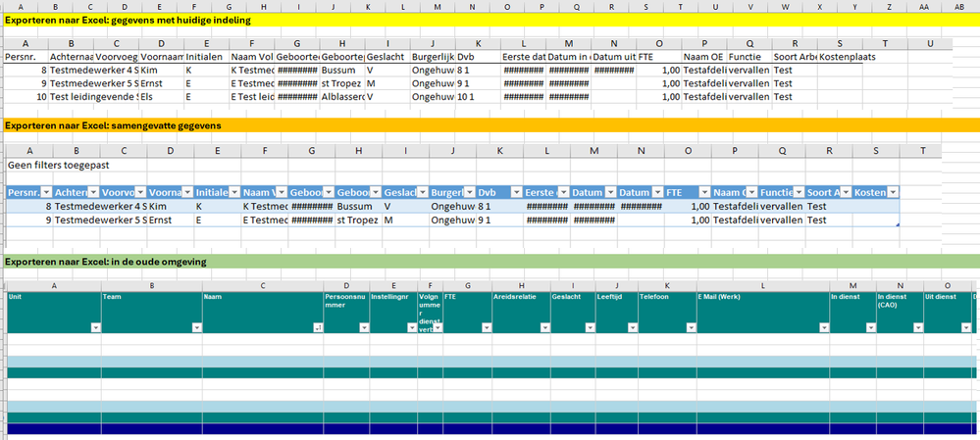Open the Instellingnr filter dropdown

(x=412, y=327)
